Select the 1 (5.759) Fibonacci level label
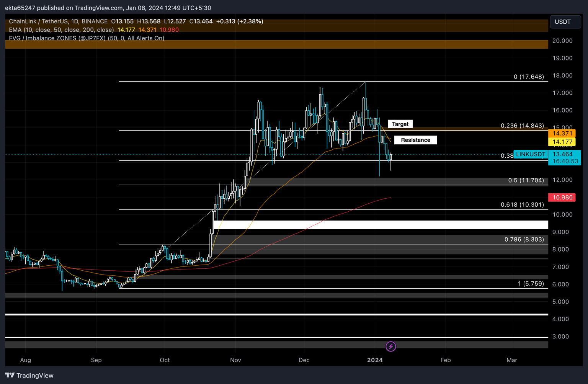The width and height of the screenshot is (588, 384). click(x=531, y=284)
